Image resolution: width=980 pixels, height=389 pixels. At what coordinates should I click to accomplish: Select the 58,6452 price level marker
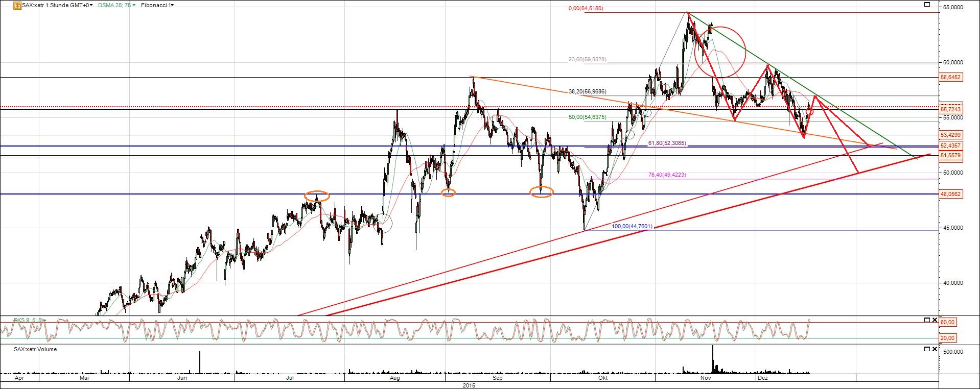[950, 78]
